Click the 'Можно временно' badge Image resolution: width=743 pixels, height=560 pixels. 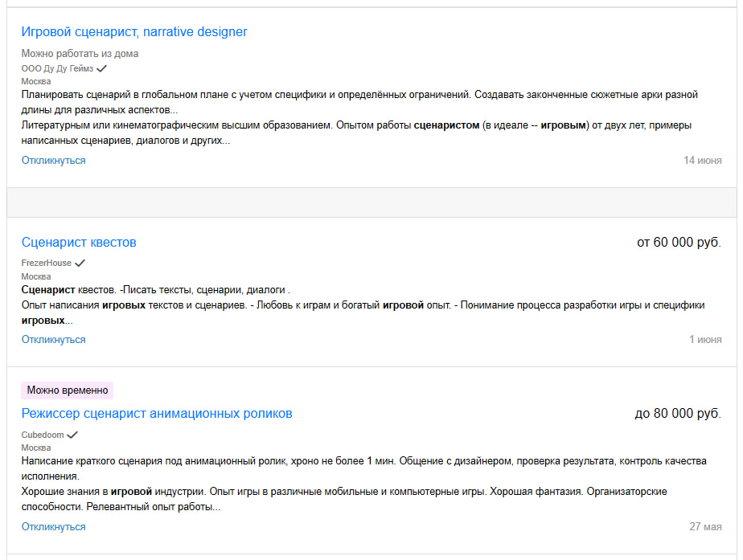tap(68, 390)
